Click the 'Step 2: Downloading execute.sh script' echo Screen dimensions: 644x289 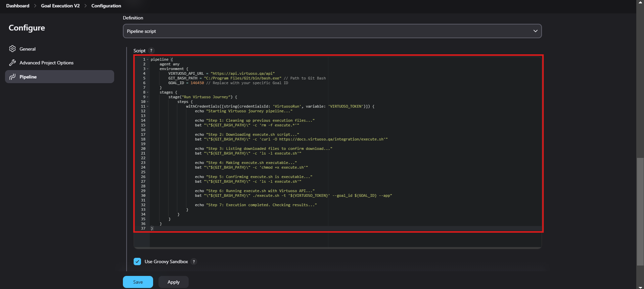[x=247, y=134]
